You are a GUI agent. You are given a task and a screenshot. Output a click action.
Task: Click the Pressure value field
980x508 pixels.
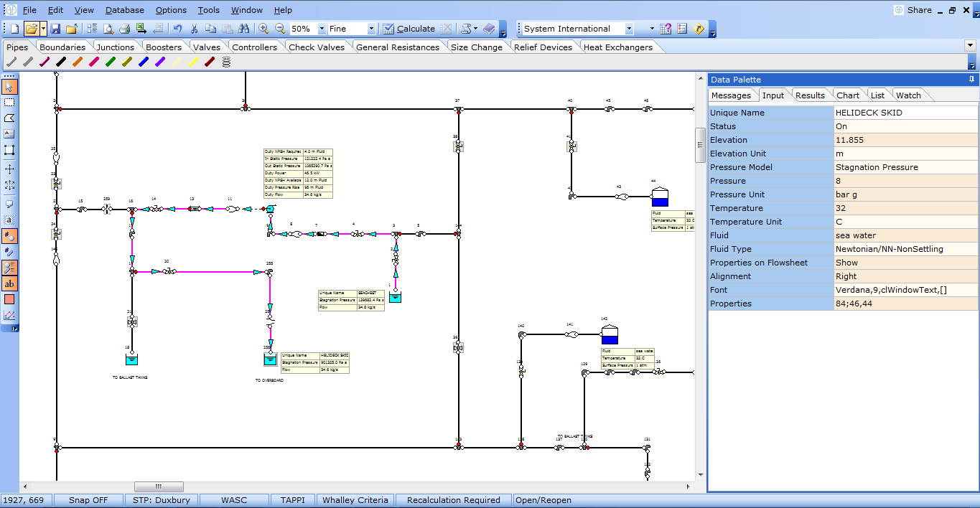pyautogui.click(x=905, y=181)
